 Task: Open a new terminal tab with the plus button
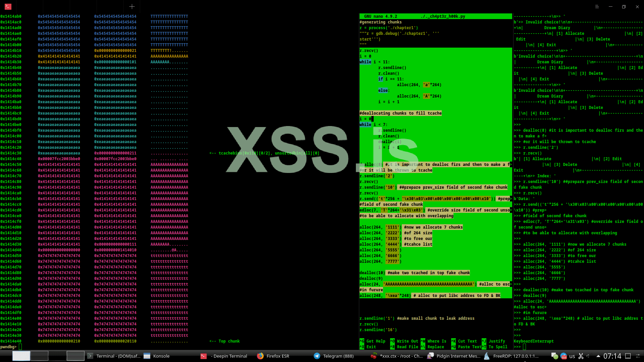click(132, 6)
